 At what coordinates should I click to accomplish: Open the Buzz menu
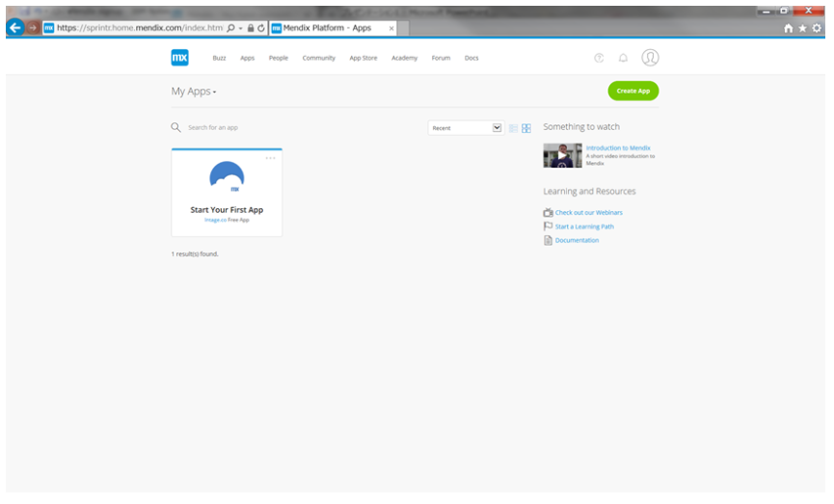(x=219, y=58)
